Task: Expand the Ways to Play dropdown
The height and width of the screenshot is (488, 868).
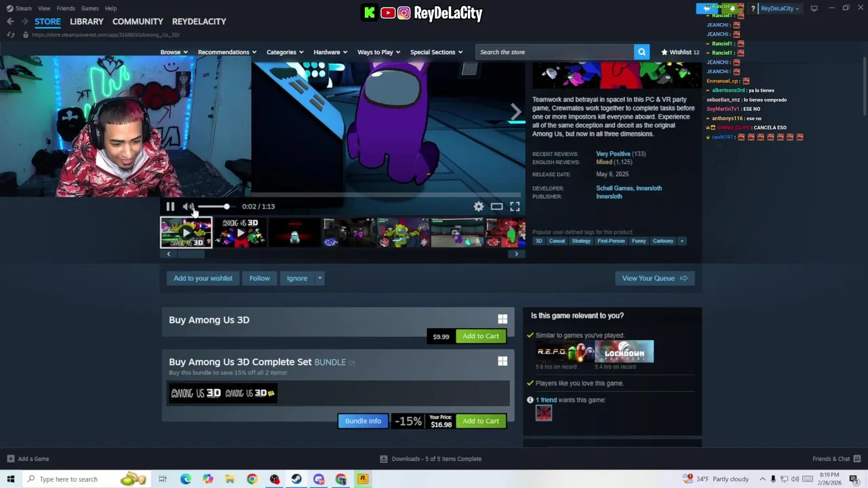Action: point(378,52)
